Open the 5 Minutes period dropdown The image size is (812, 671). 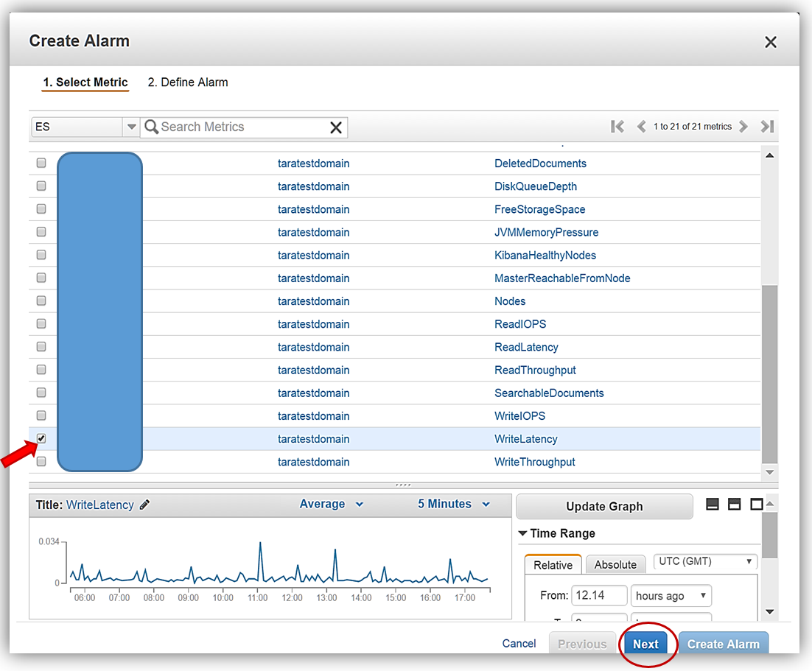pyautogui.click(x=453, y=505)
